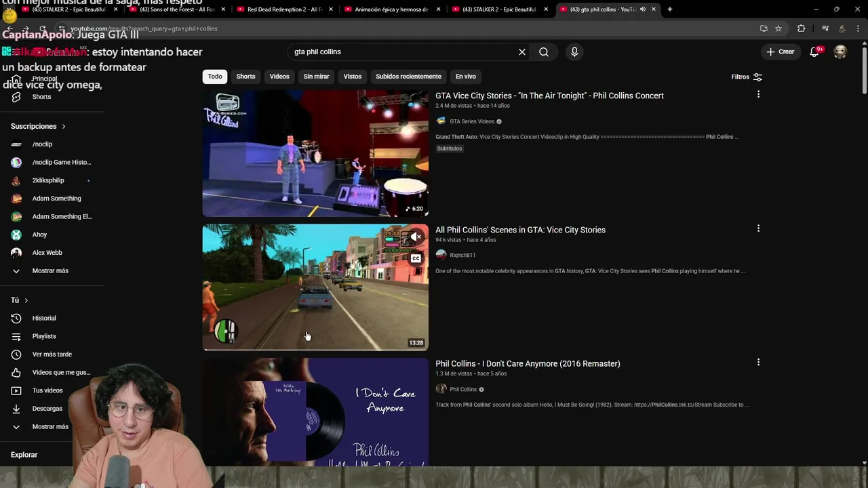Close the Red Dead Redemption 2 tab
The height and width of the screenshot is (488, 868).
point(331,9)
